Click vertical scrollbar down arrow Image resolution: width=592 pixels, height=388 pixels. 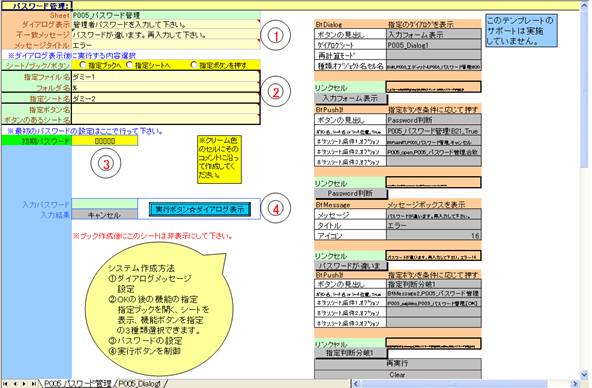pyautogui.click(x=584, y=375)
